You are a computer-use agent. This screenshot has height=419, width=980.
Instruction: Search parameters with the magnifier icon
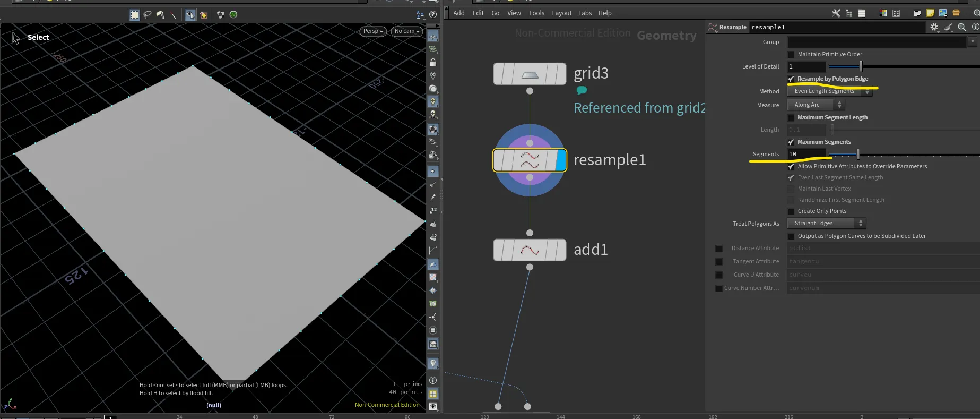coord(962,27)
